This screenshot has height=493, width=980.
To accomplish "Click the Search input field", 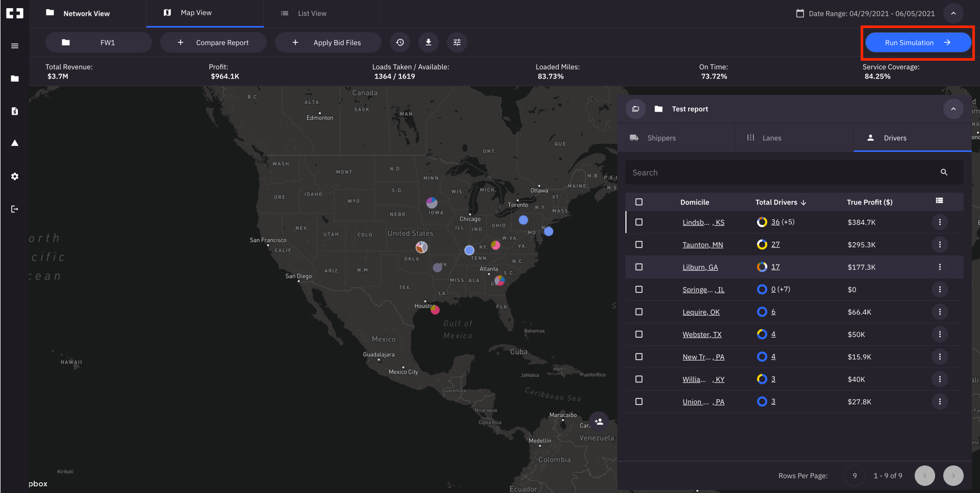I will pos(783,173).
